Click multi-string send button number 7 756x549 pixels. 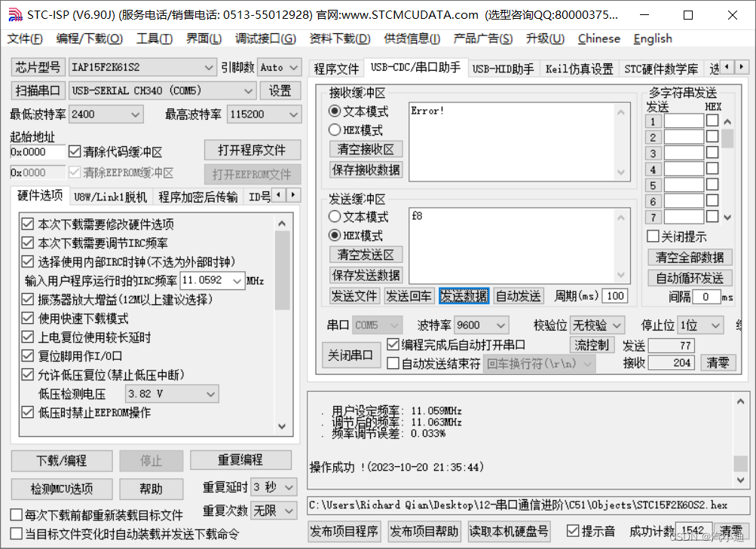click(653, 217)
